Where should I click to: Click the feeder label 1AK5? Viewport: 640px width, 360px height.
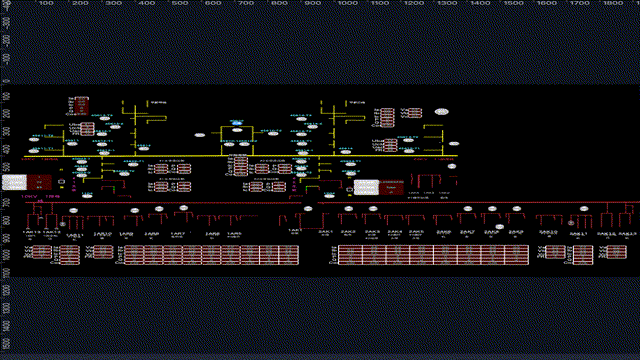point(234,234)
